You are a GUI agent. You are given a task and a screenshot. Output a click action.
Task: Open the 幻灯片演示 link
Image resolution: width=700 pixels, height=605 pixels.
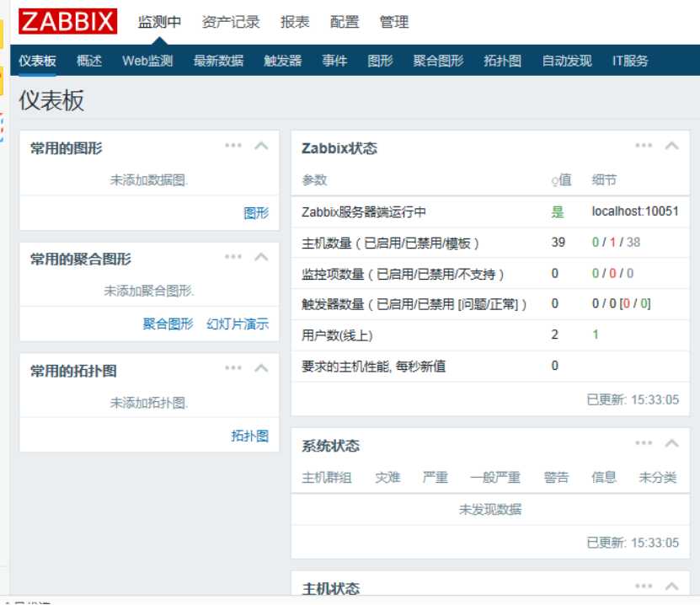coord(238,324)
